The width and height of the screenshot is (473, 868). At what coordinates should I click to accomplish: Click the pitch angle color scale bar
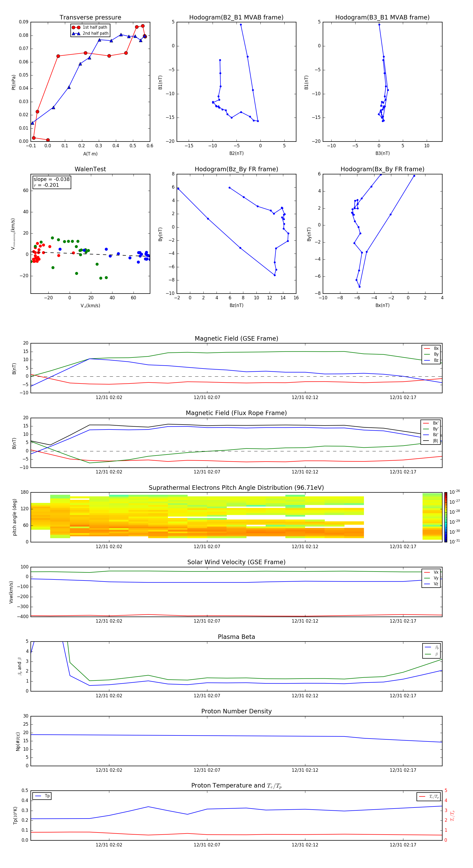coord(446,517)
